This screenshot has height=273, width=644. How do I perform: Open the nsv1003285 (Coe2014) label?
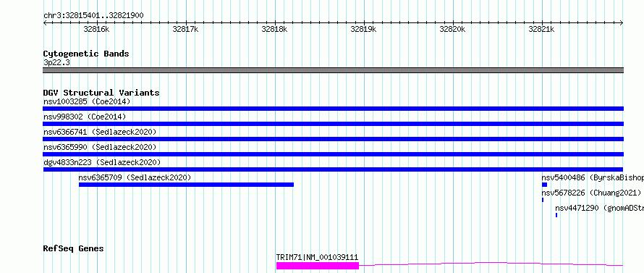pos(87,101)
